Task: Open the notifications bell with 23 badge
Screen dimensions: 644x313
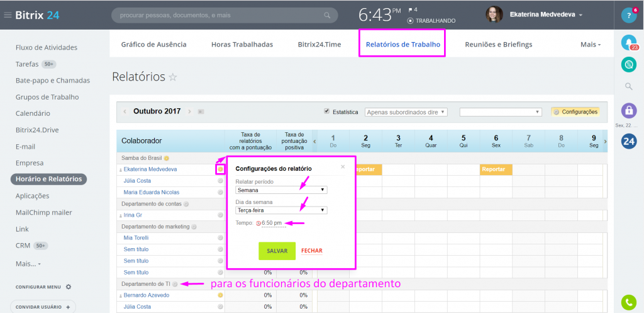Action: (628, 42)
